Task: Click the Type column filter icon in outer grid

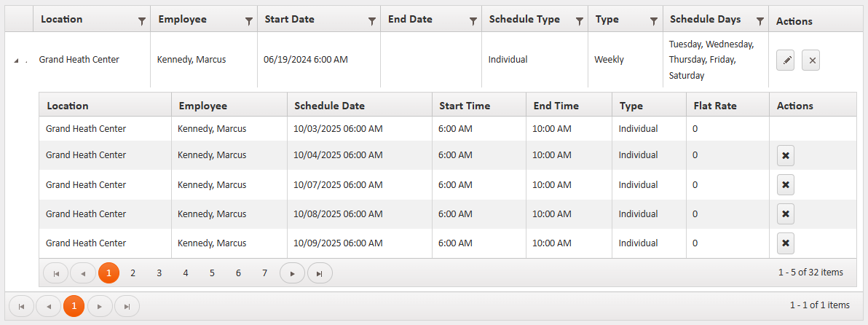Action: (654, 22)
